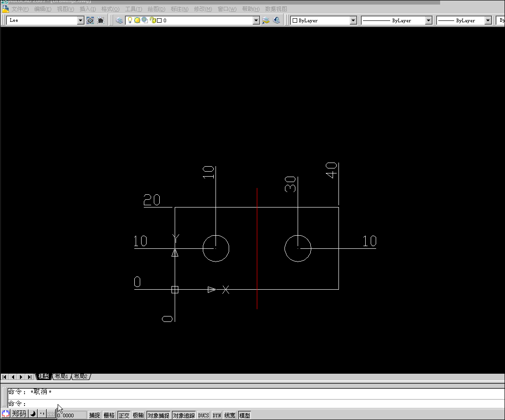Click Make Object's Layer Current icon
Image resolution: width=505 pixels, height=420 pixels.
point(265,20)
